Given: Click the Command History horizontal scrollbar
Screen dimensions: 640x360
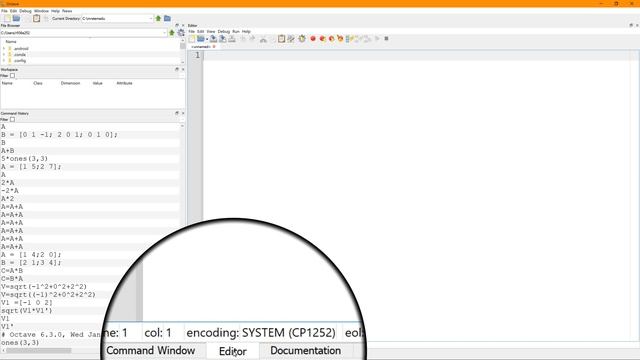Looking at the screenshot, I should pyautogui.click(x=39, y=350).
